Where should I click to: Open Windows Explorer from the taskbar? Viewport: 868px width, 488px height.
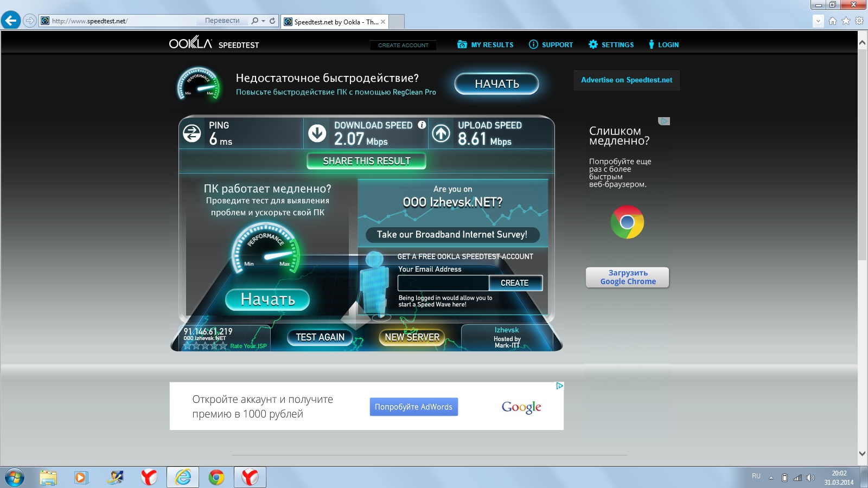[48, 478]
